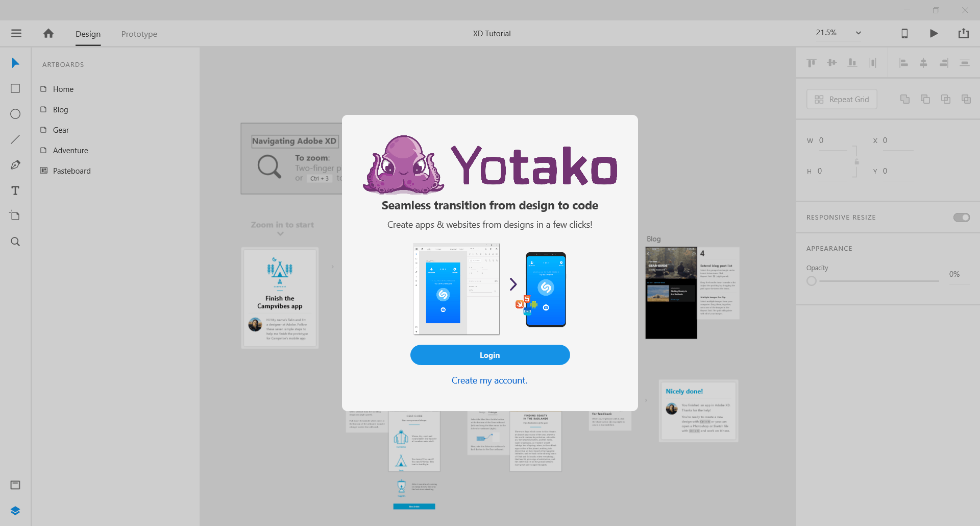Viewport: 980px width, 526px height.
Task: Select the Adventure artboard in the list
Action: click(70, 150)
